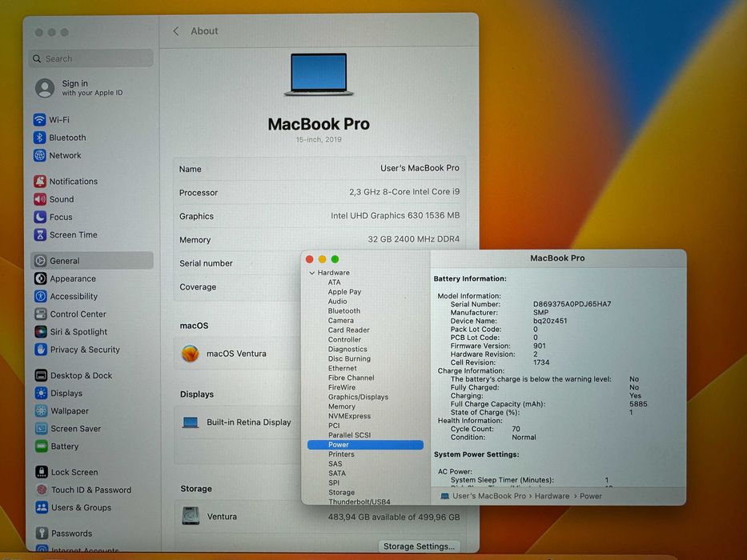Select the Passwords key icon
The height and width of the screenshot is (560, 747).
pos(42,534)
